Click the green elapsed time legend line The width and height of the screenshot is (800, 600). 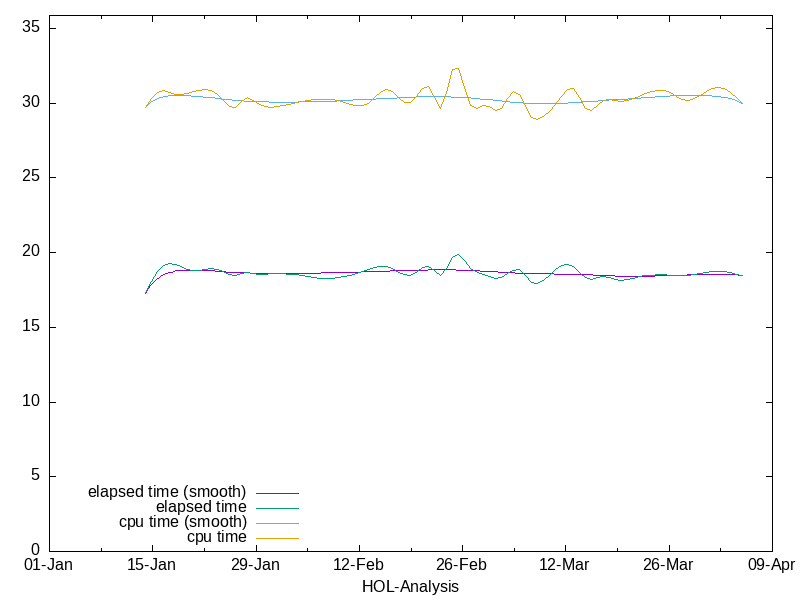coord(278,508)
